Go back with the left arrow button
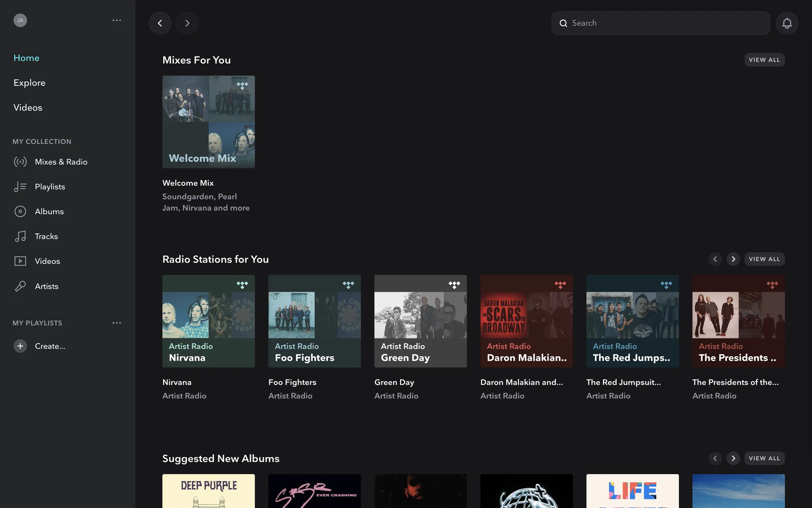 (160, 23)
